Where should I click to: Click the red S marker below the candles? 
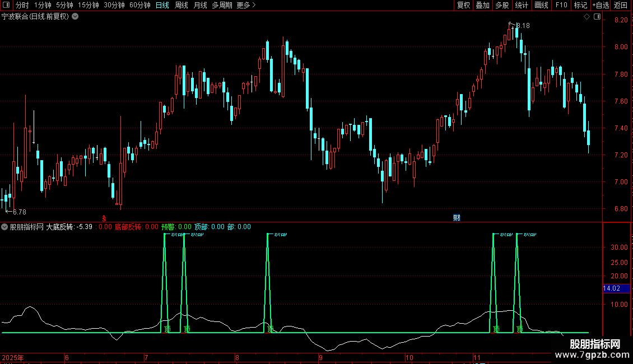click(x=104, y=218)
